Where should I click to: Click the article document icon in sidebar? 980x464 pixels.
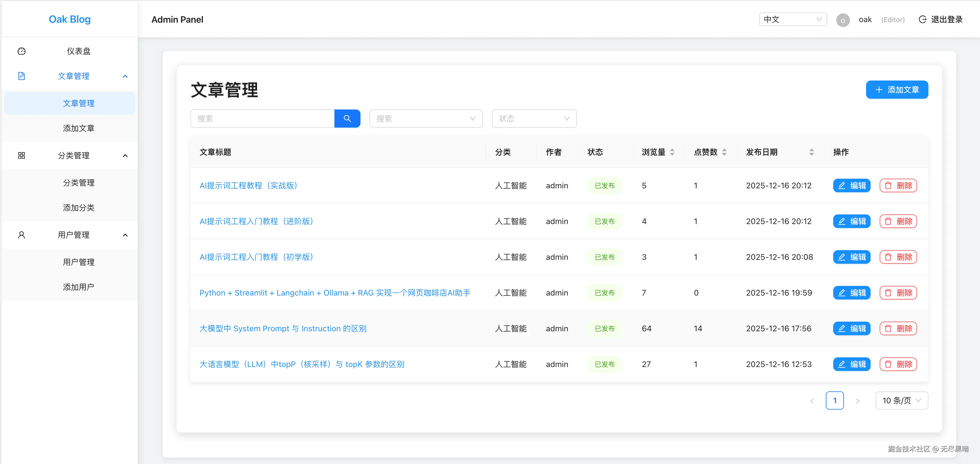click(21, 76)
